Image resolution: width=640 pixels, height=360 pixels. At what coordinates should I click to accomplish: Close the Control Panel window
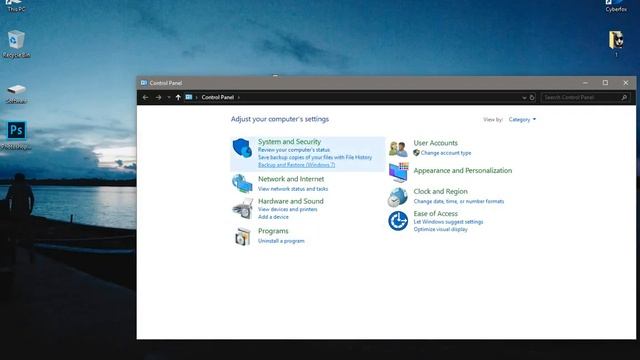pos(626,83)
